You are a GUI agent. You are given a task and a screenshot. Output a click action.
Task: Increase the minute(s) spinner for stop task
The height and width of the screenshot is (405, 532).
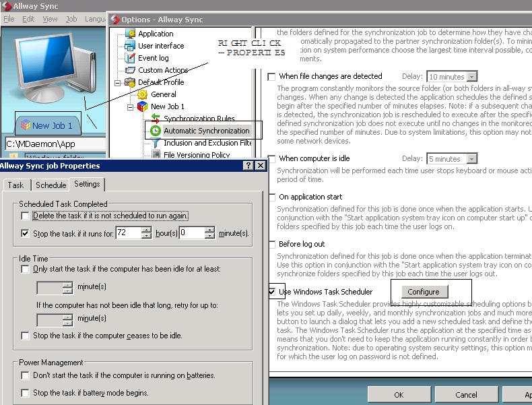[x=210, y=230]
